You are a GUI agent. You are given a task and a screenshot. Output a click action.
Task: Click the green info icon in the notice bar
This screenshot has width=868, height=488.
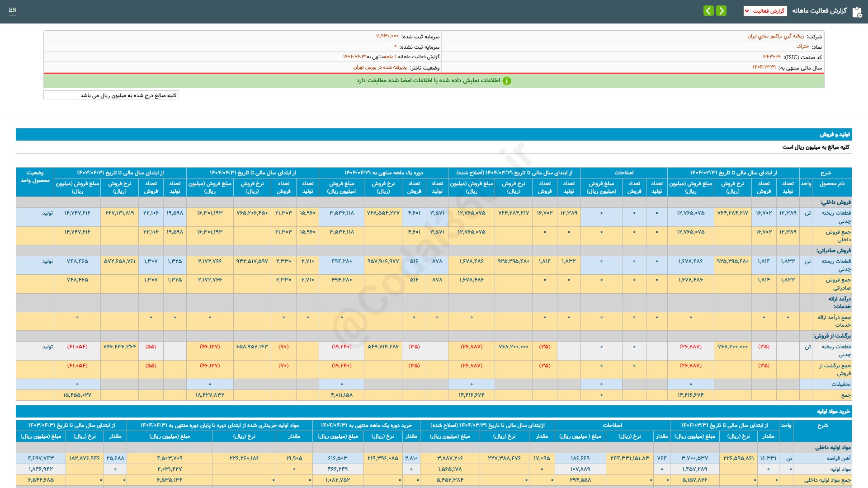507,81
